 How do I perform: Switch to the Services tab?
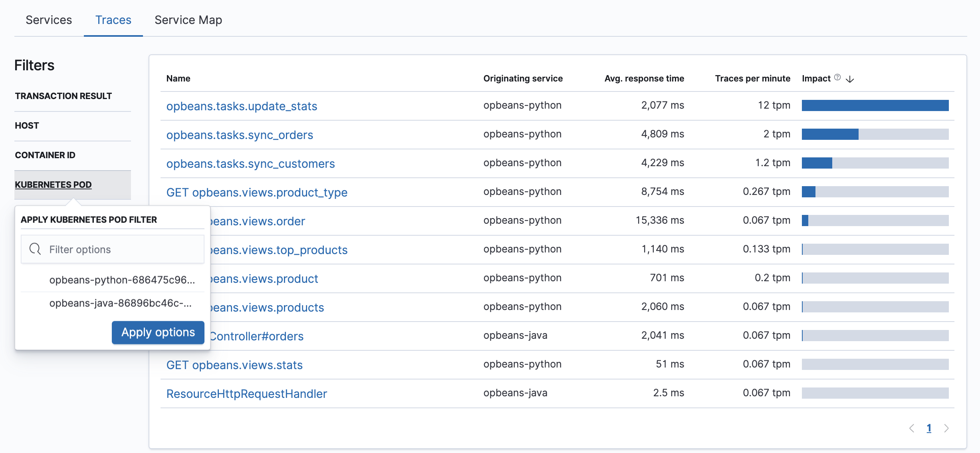(x=49, y=20)
